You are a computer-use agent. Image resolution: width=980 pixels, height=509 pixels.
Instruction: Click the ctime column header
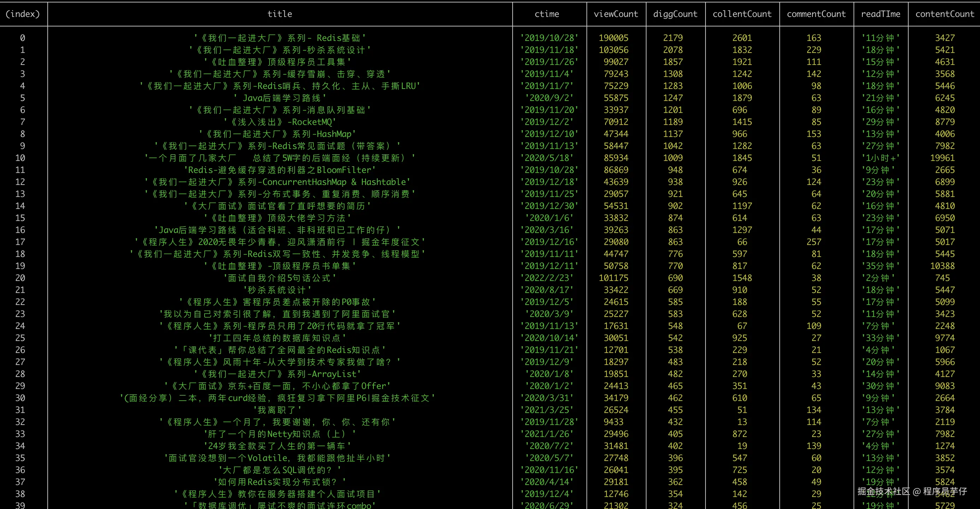(547, 14)
